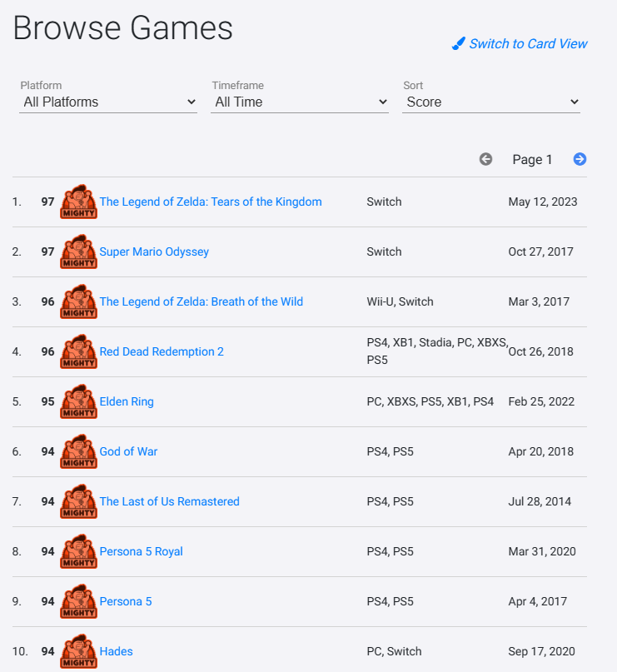Open The Legend of Zelda: Breath of the Wild
The width and height of the screenshot is (617, 672).
201,301
